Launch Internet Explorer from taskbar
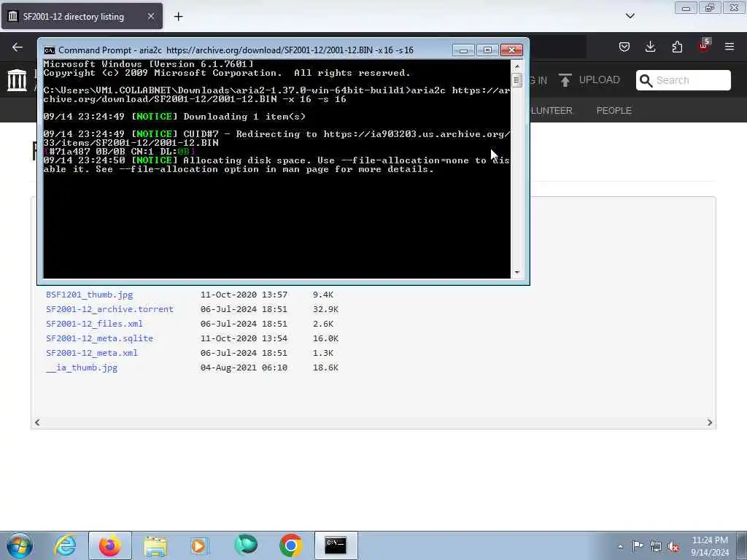Screen dimensions: 747x560 [x=65, y=545]
